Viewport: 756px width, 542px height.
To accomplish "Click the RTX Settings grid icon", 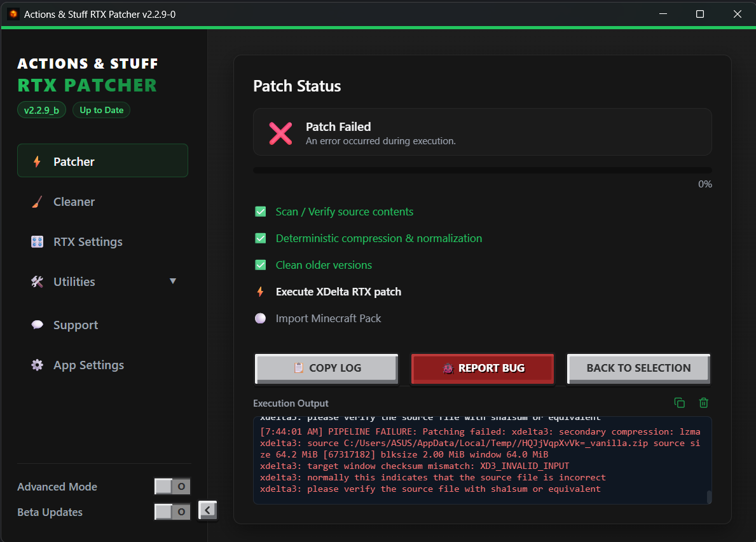I will [37, 241].
